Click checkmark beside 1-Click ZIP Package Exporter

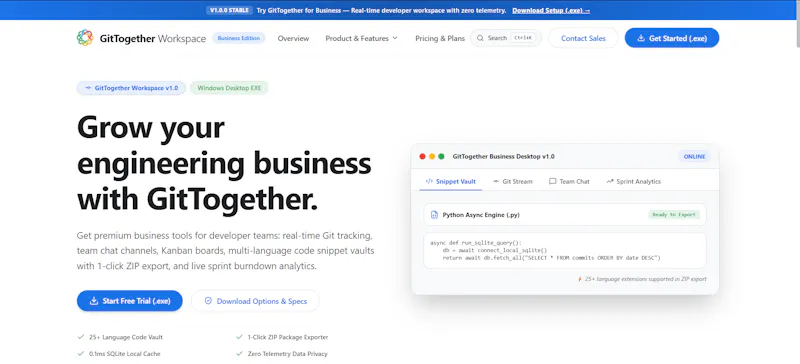pyautogui.click(x=239, y=337)
